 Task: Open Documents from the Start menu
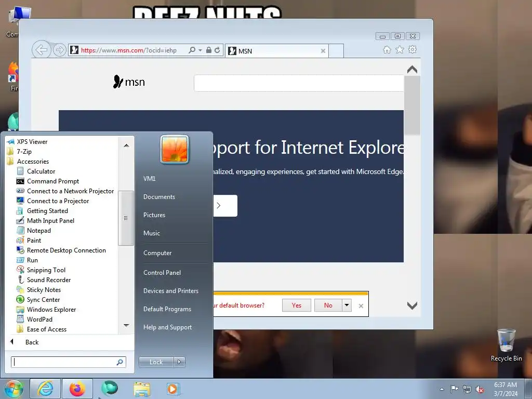pos(159,196)
